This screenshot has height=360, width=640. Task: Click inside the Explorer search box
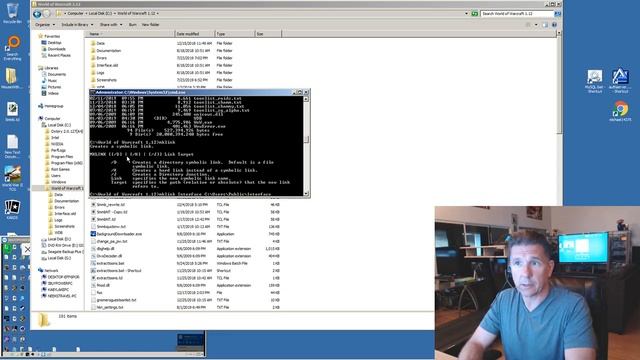517,14
